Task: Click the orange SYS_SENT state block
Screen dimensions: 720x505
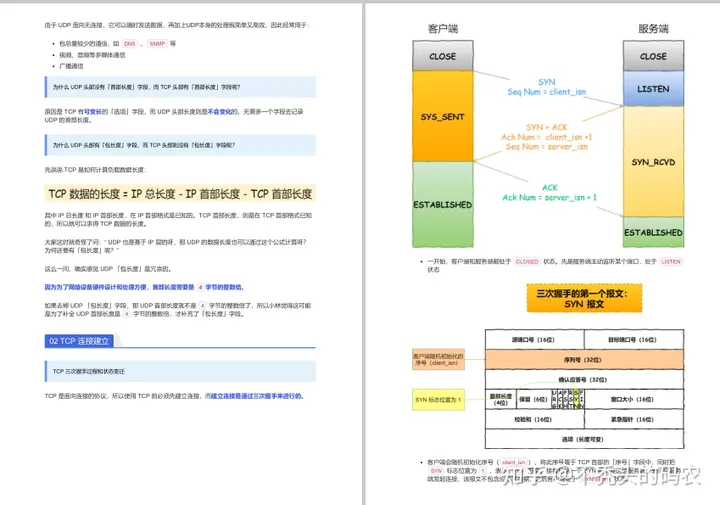Action: 443,116
